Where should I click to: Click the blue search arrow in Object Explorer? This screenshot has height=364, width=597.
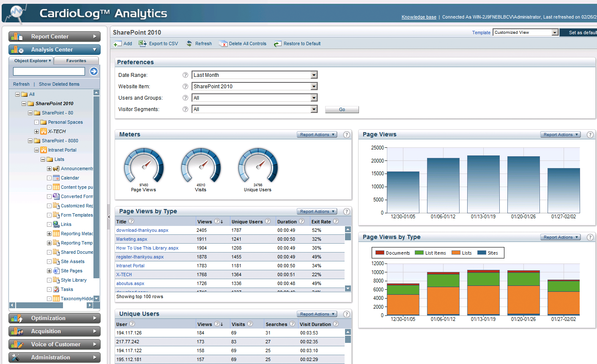point(94,71)
